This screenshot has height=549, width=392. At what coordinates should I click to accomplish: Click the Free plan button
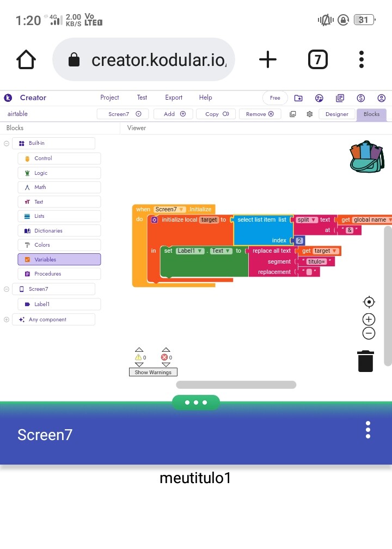tap(275, 98)
